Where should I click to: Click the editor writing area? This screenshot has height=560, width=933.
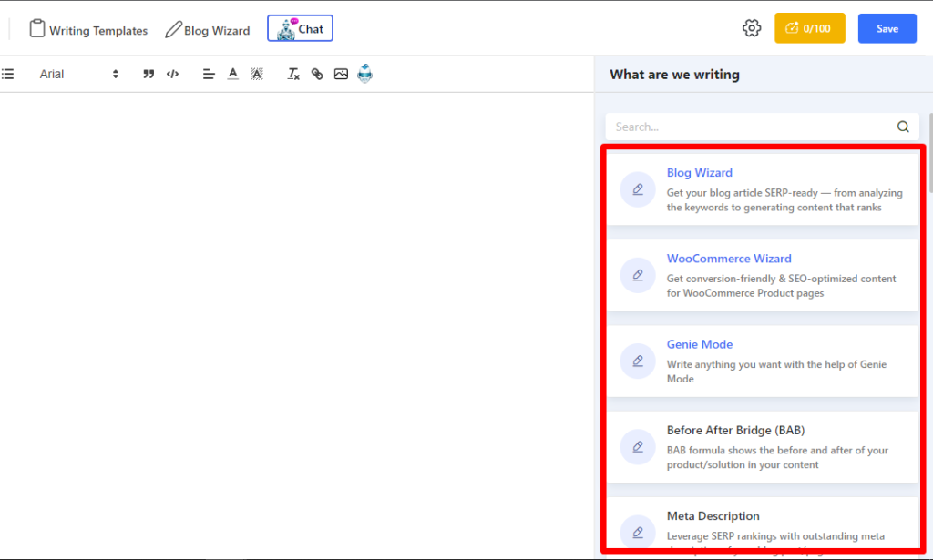tap(296, 324)
